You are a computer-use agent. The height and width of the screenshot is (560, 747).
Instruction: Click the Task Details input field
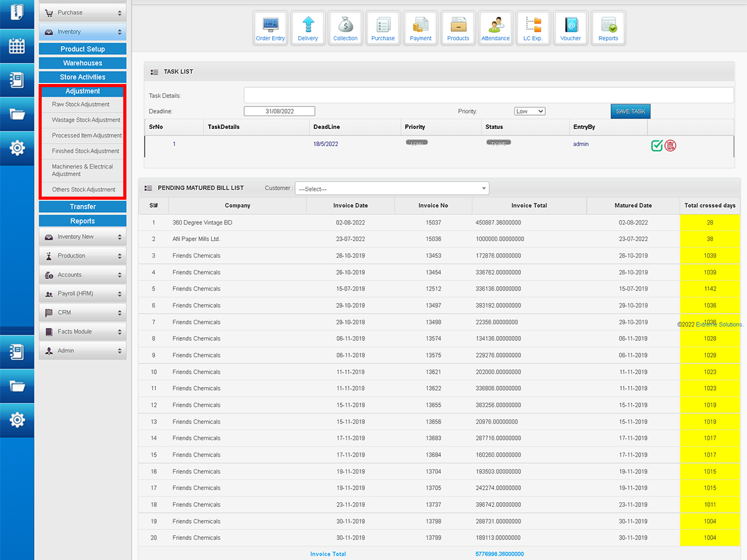click(x=489, y=95)
